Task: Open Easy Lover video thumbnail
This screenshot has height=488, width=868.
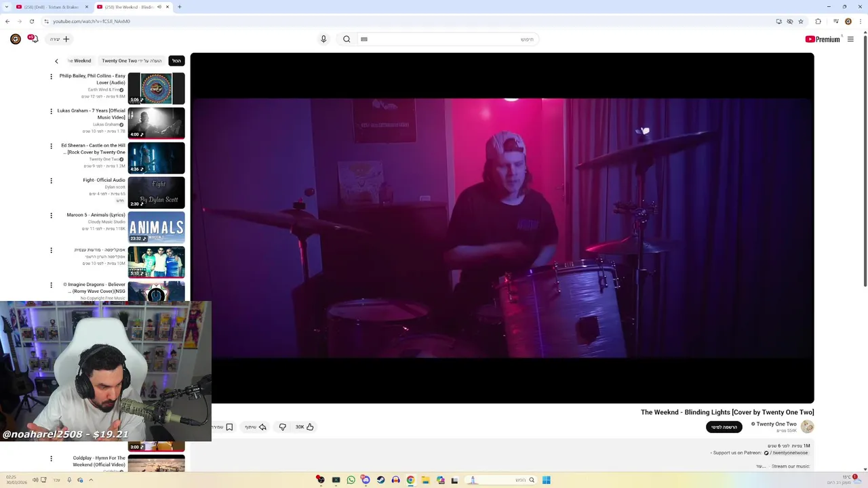Action: point(156,88)
